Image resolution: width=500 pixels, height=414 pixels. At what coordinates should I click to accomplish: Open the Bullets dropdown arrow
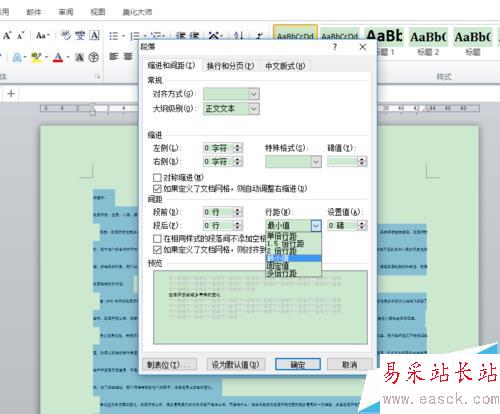point(123,36)
